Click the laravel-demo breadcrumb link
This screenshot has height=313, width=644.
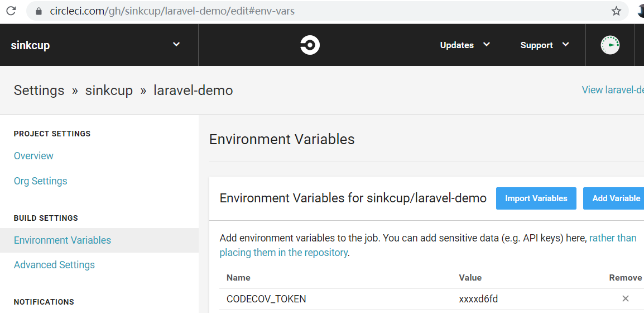pyautogui.click(x=193, y=91)
